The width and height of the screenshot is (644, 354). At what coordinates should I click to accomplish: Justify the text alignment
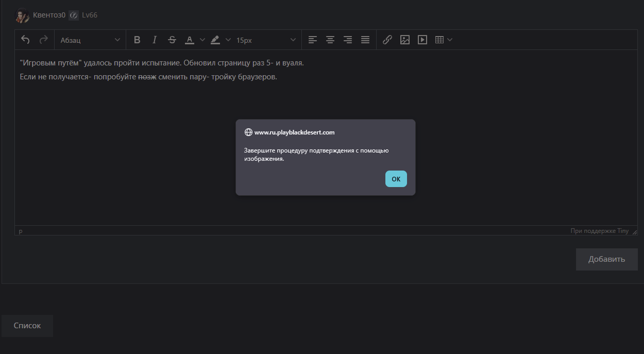(365, 40)
